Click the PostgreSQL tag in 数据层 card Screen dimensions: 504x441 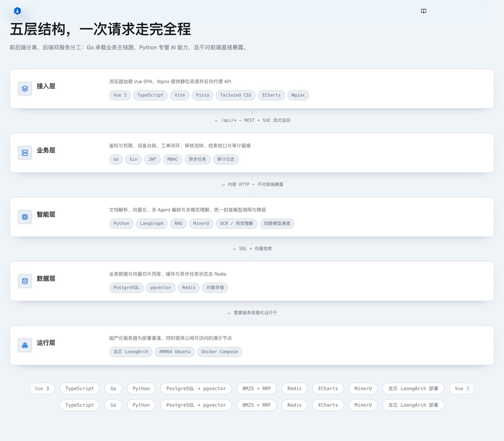tap(126, 288)
